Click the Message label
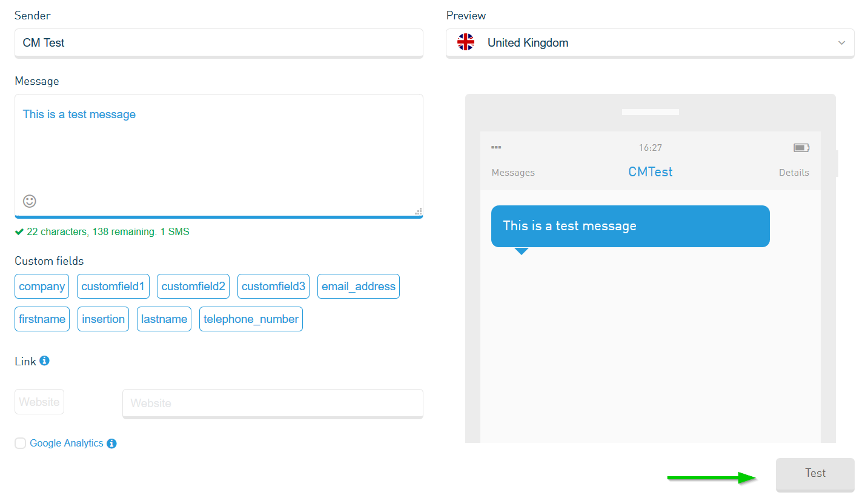 [x=37, y=81]
